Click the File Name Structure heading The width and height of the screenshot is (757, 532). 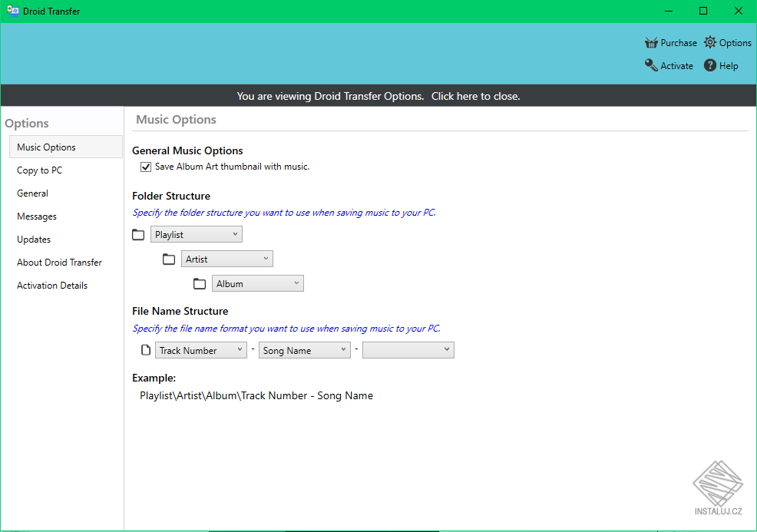pos(180,311)
